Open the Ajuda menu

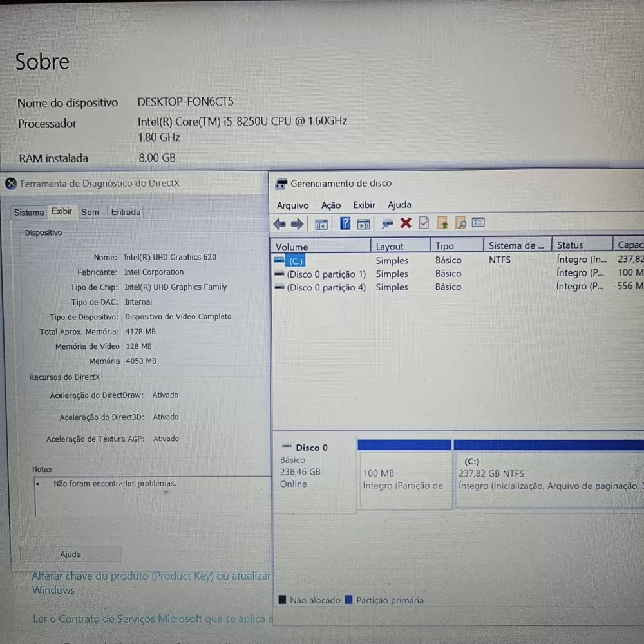click(399, 205)
